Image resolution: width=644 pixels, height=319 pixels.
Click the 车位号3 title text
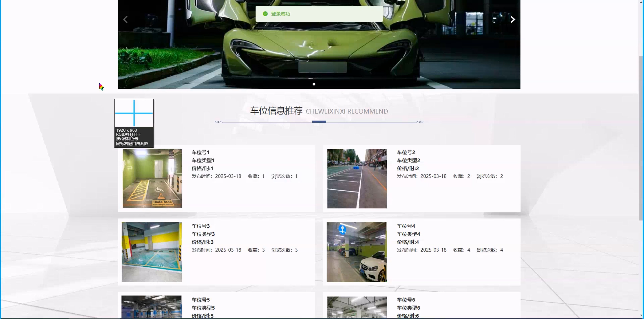point(201,226)
